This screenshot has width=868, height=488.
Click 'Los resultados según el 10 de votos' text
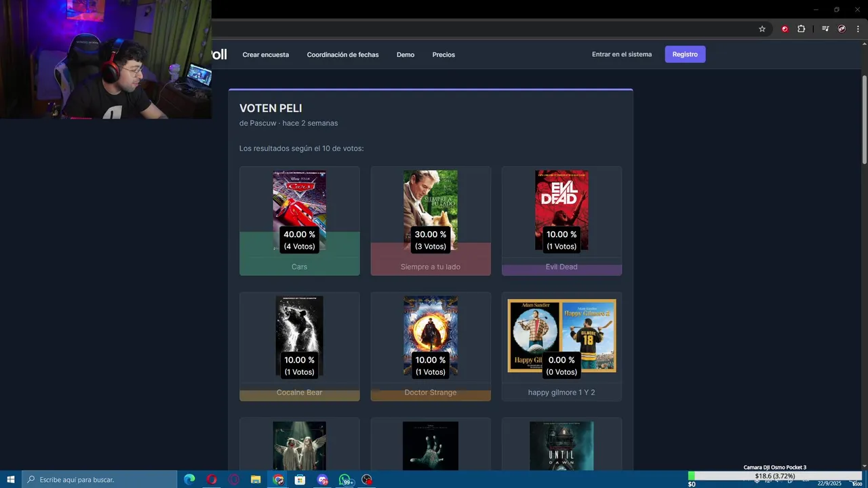[302, 148]
